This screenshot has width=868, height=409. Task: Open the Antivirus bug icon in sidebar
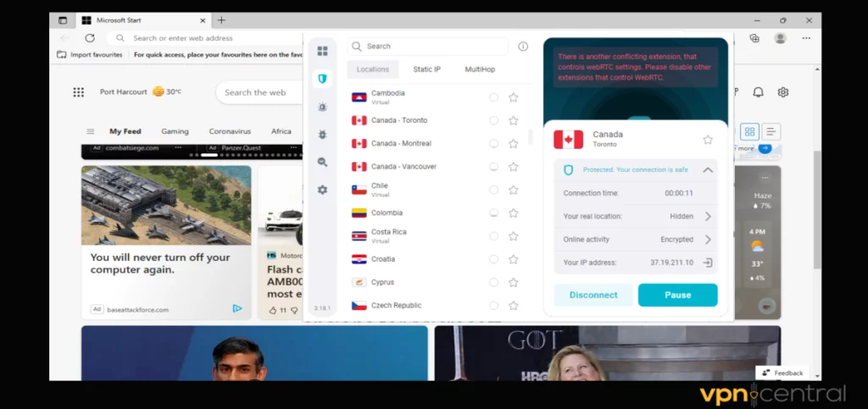tap(322, 135)
